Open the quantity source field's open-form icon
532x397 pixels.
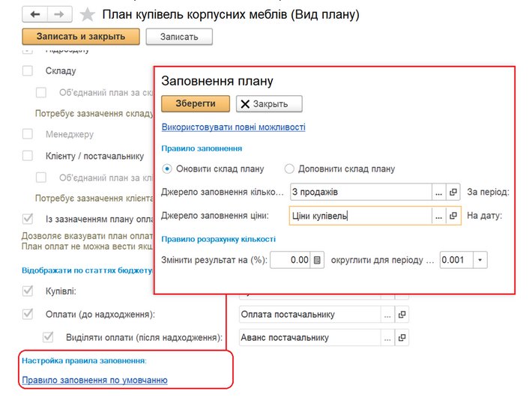tap(453, 192)
